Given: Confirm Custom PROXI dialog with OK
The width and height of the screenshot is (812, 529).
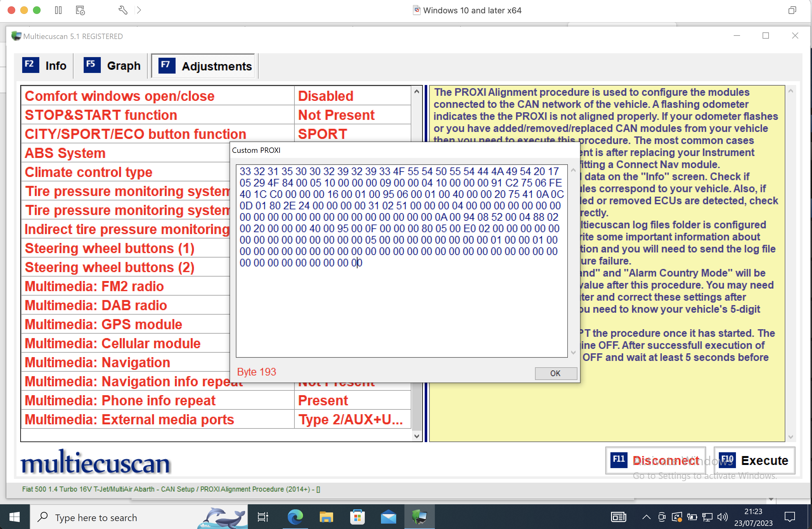Looking at the screenshot, I should point(555,373).
